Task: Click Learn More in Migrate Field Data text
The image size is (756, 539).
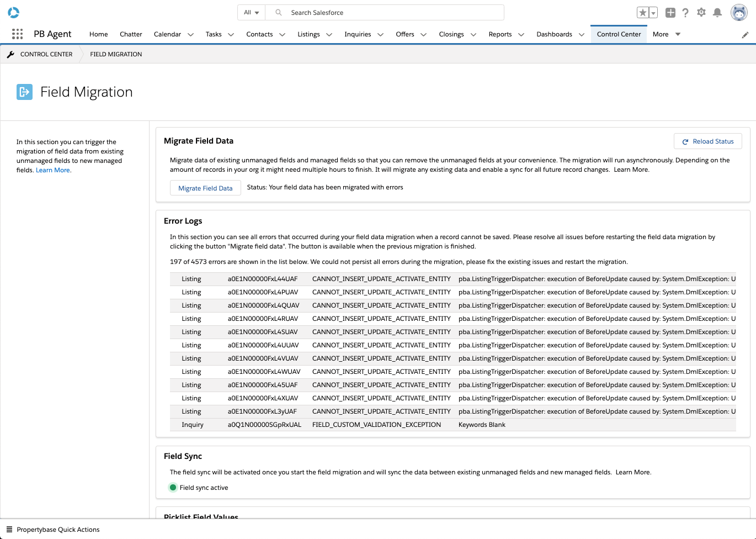Action: click(631, 170)
